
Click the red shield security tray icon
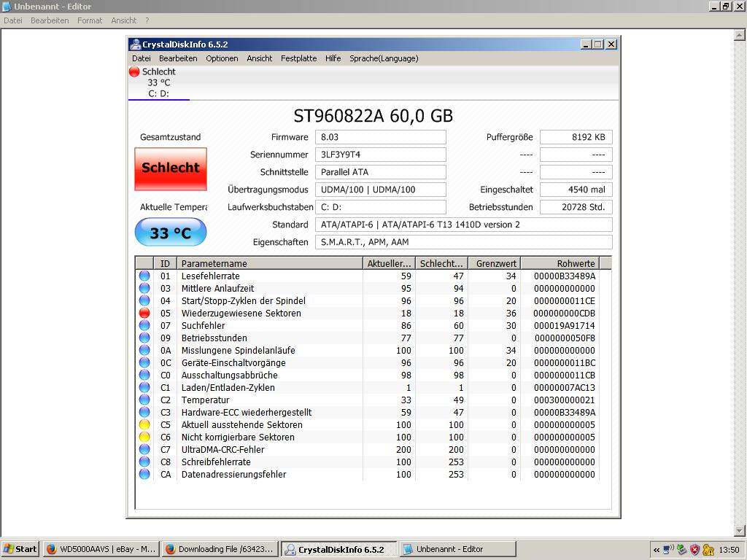pyautogui.click(x=694, y=550)
